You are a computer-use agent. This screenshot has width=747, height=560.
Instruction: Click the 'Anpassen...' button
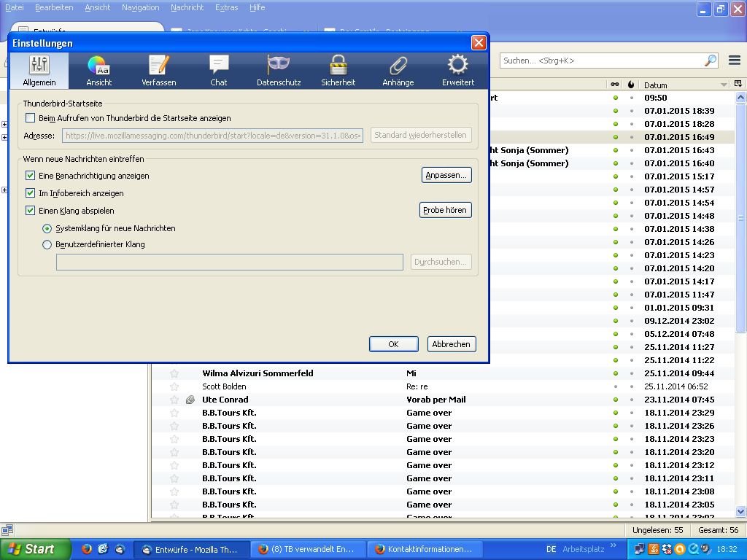click(x=446, y=176)
